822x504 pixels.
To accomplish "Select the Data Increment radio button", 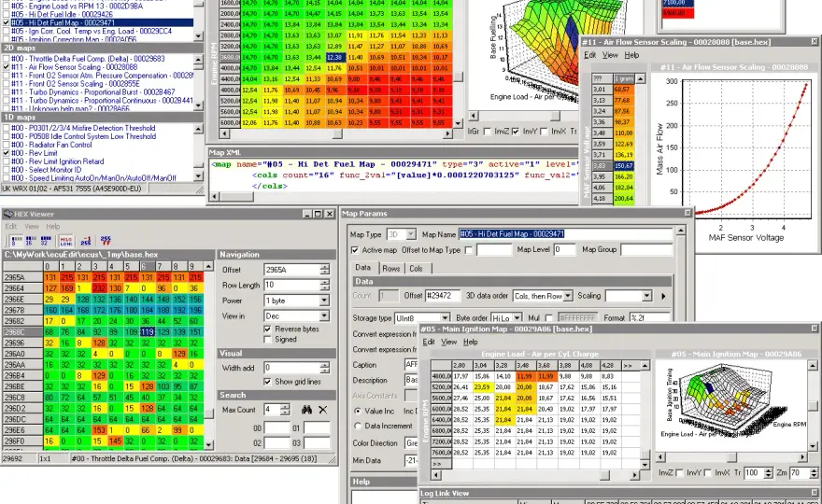I will click(x=358, y=426).
